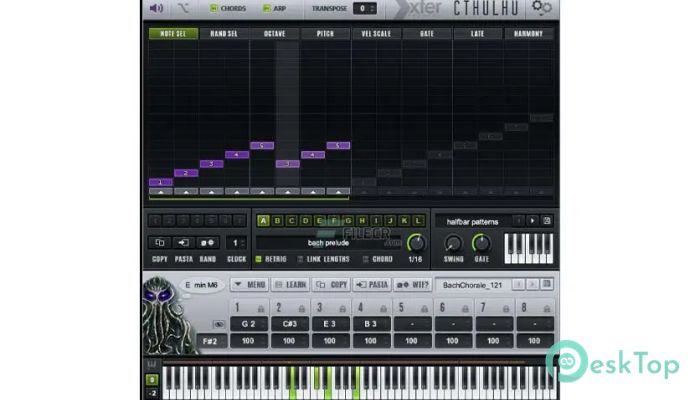Select arp pattern slot L
700x400 pixels.
pos(418,221)
